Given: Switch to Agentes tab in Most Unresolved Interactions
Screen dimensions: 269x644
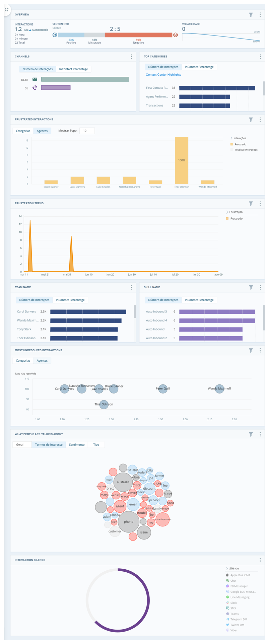Looking at the screenshot, I should (42, 361).
